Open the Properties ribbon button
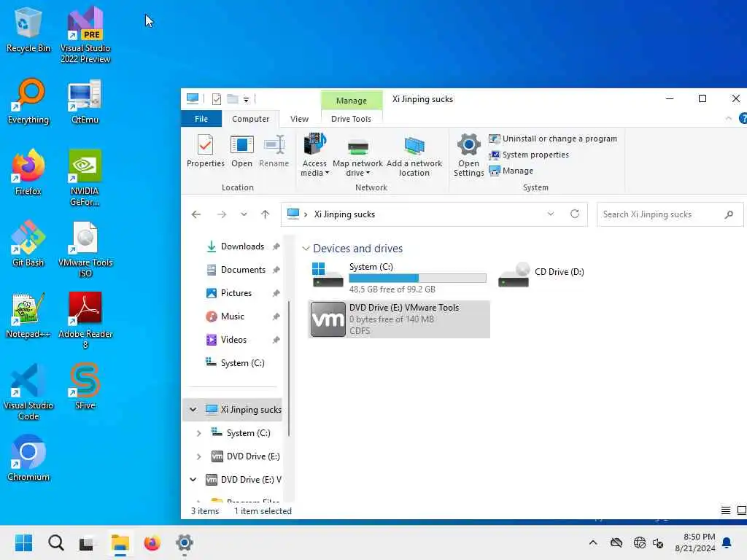The width and height of the screenshot is (747, 560). coord(205,151)
